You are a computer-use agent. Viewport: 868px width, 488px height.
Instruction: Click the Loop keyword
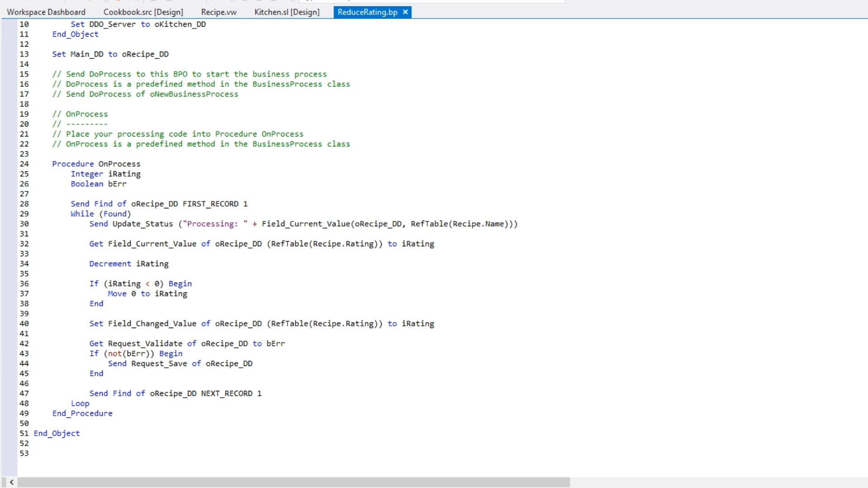(x=80, y=404)
